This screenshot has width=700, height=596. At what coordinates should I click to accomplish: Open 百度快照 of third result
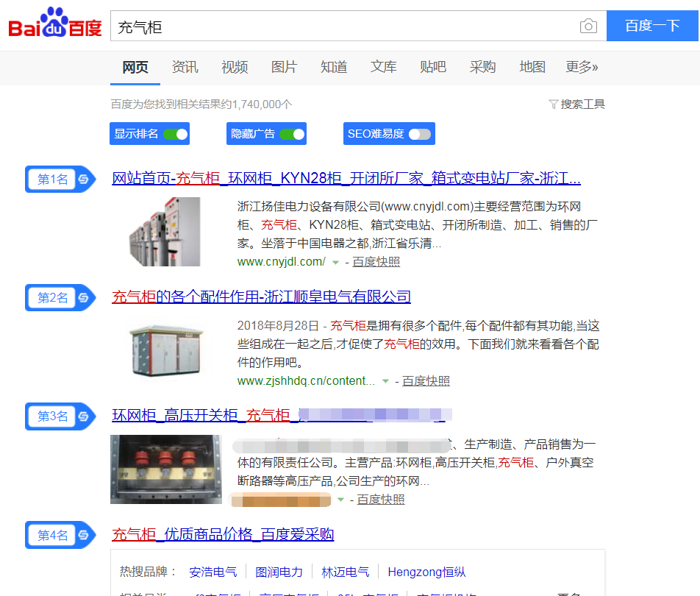(381, 500)
